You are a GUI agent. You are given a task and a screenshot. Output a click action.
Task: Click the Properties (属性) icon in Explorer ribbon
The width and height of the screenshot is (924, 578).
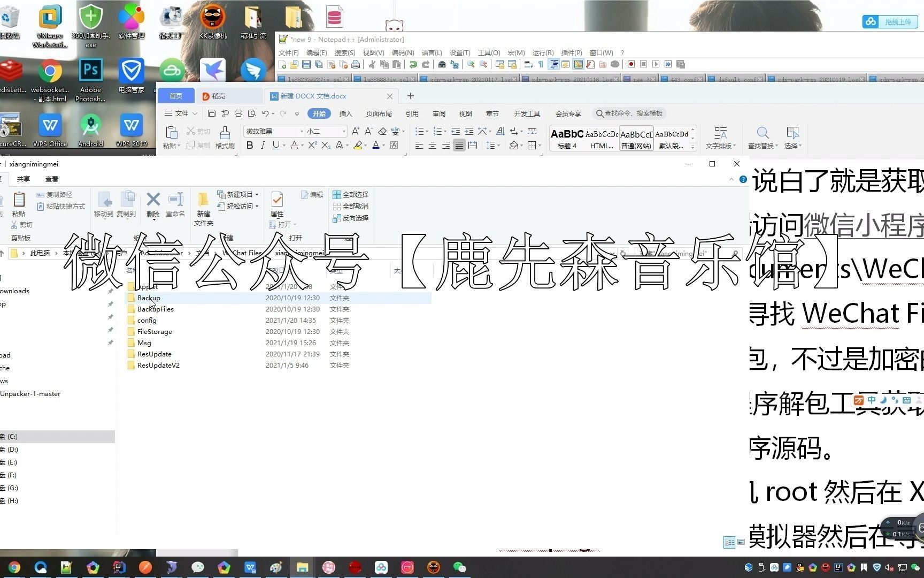point(277,204)
